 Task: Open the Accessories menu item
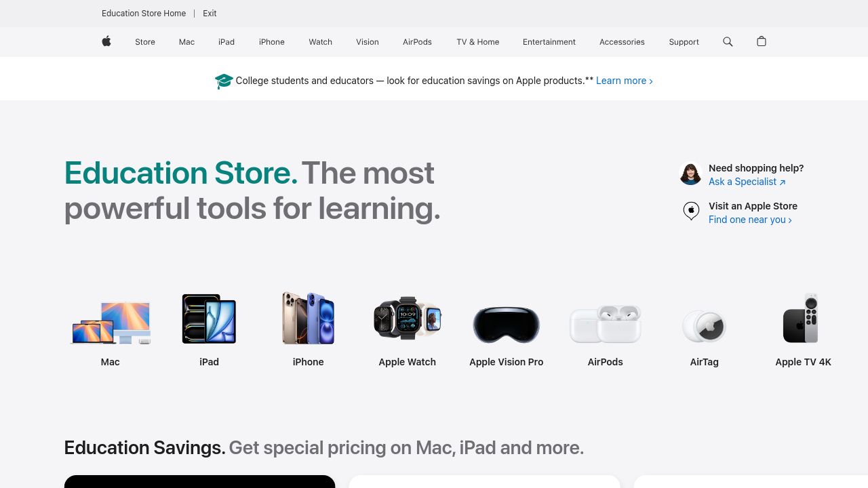point(622,42)
